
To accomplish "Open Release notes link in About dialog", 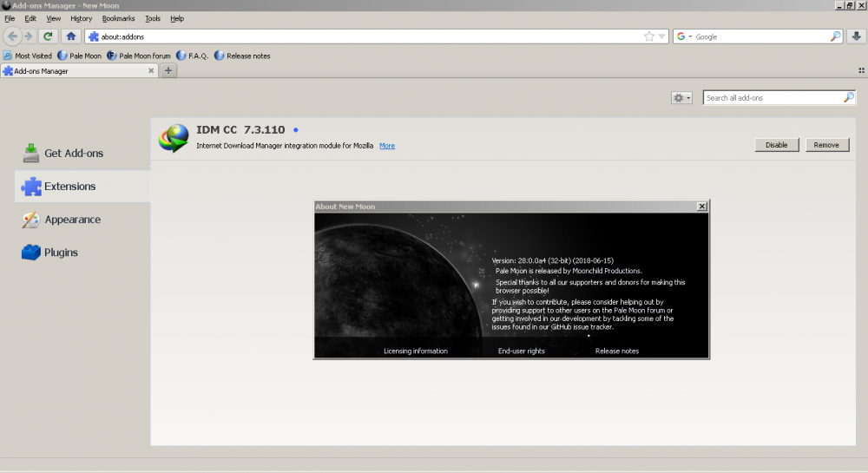I will (x=616, y=351).
